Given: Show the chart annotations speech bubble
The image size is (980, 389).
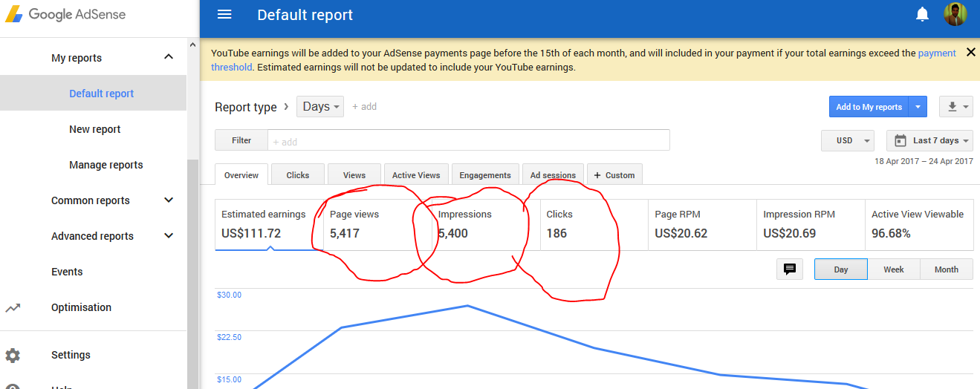Looking at the screenshot, I should [790, 269].
